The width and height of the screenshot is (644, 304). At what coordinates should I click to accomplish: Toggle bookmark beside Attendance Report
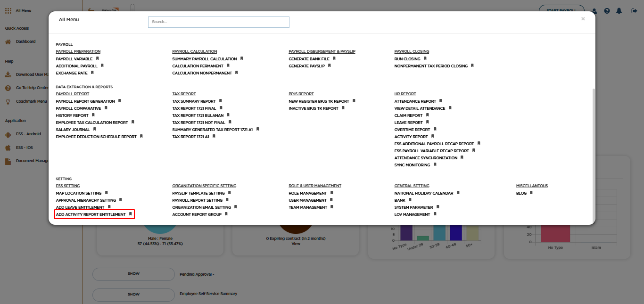click(x=441, y=101)
